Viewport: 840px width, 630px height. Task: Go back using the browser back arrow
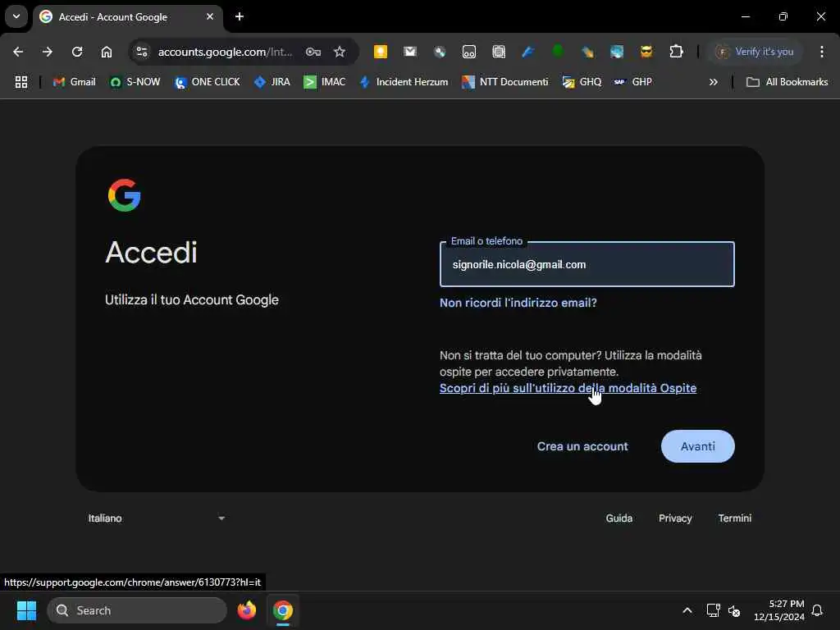[x=18, y=52]
